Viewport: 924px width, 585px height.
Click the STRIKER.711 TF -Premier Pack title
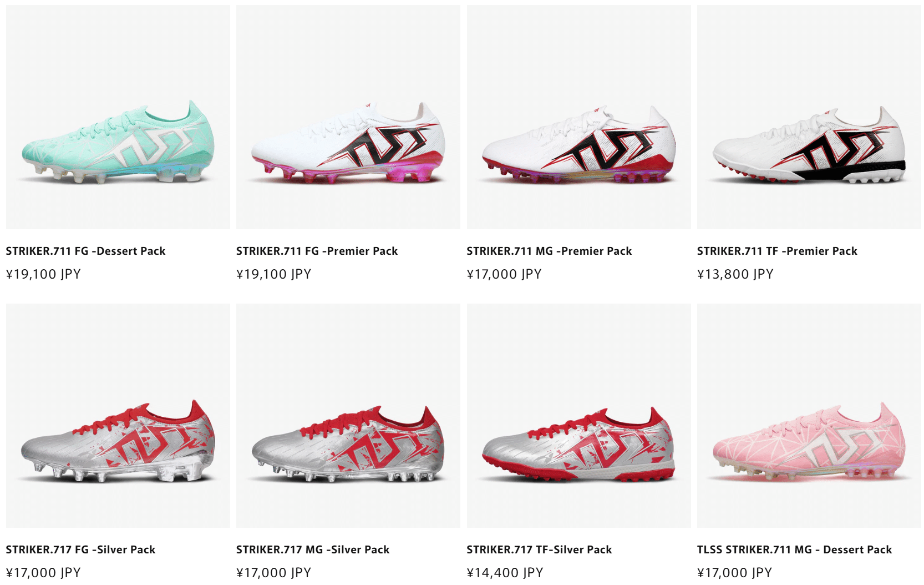[x=777, y=251]
